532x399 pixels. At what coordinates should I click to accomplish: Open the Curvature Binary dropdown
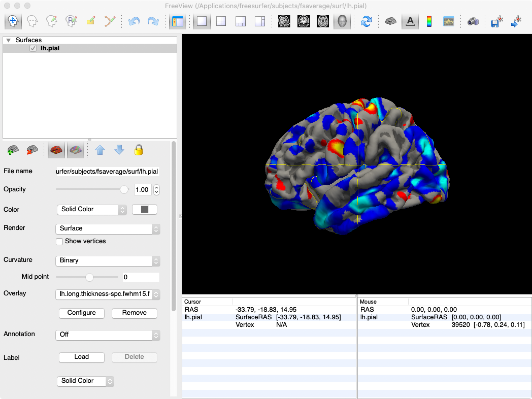pyautogui.click(x=108, y=261)
